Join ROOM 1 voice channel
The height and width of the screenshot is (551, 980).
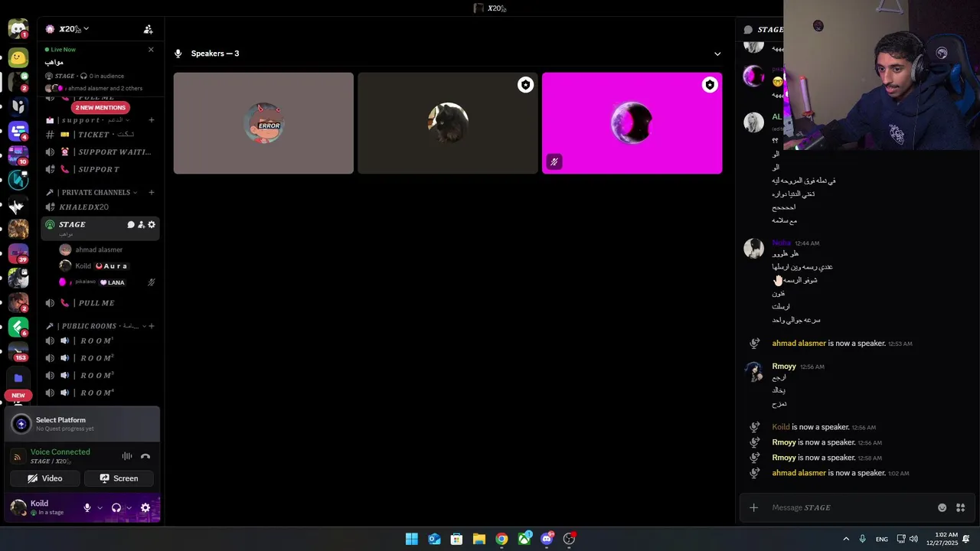[x=100, y=341]
